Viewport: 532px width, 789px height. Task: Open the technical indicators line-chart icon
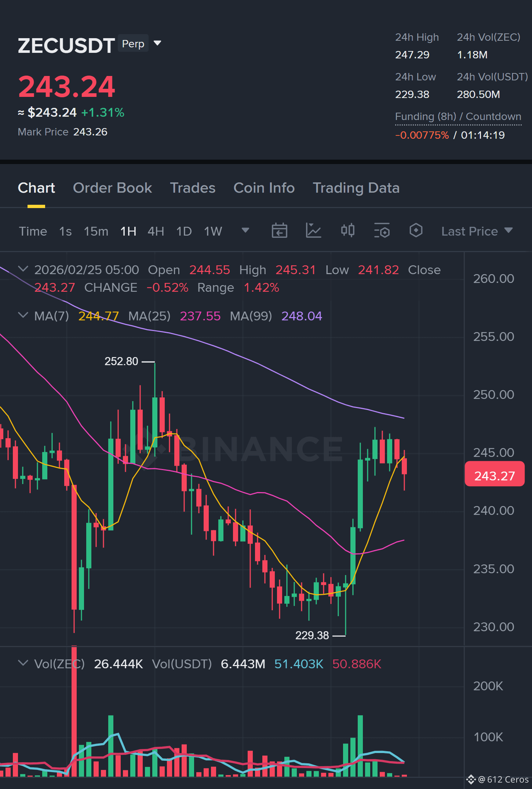[x=314, y=231]
